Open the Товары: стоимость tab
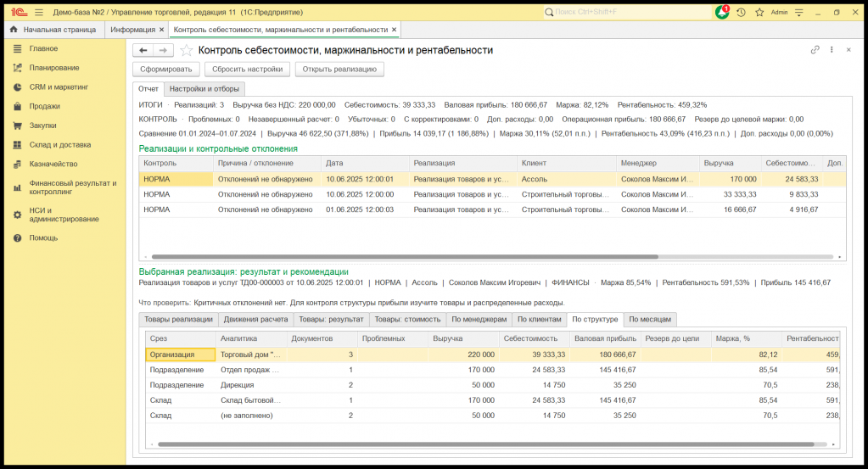This screenshot has height=469, width=868. coord(407,319)
